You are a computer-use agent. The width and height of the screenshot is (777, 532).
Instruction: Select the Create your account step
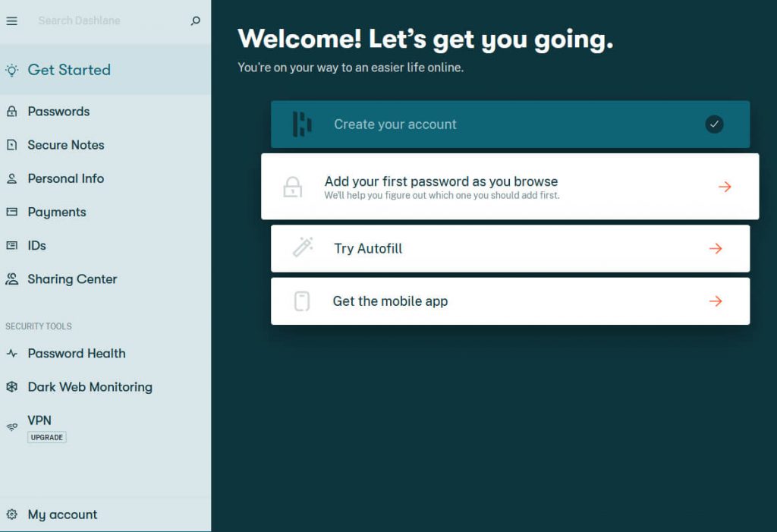coord(511,124)
